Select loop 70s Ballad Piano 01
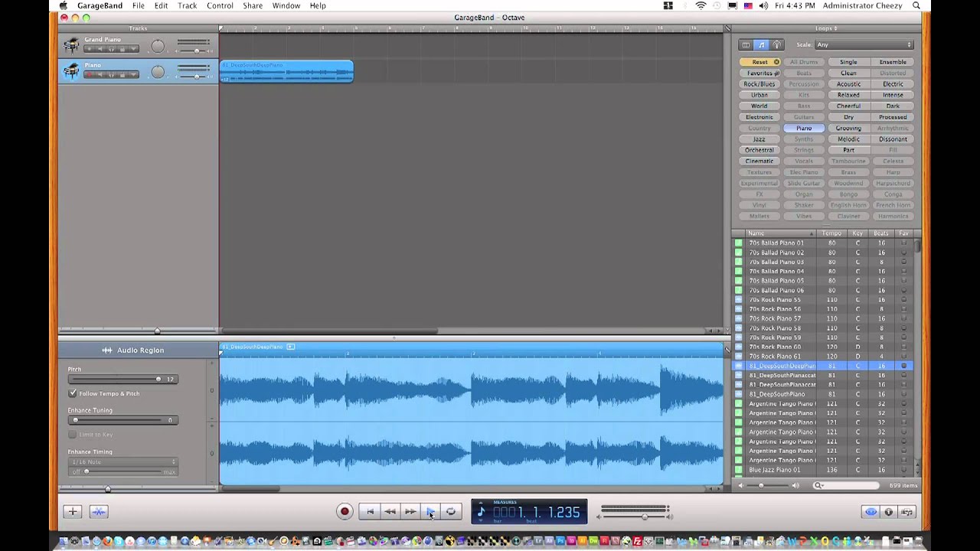Image resolution: width=980 pixels, height=551 pixels. (x=823, y=243)
